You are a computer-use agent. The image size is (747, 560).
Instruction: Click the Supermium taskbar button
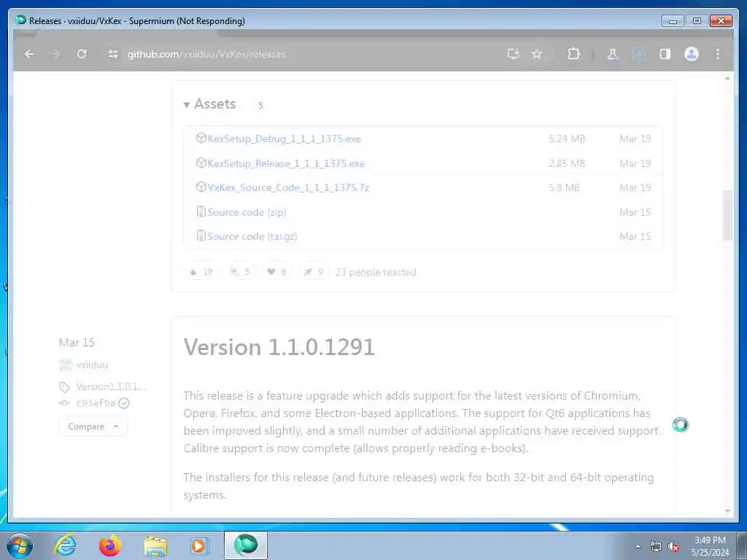(x=246, y=545)
